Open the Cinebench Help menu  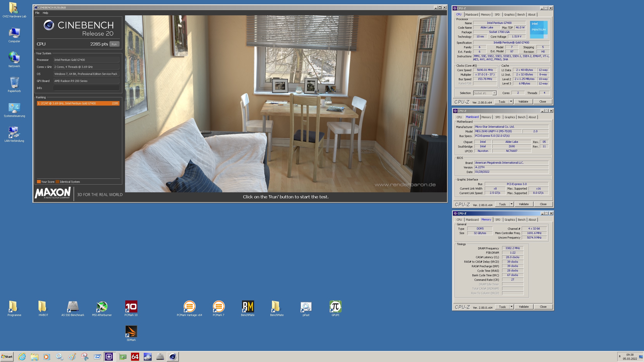pos(45,13)
